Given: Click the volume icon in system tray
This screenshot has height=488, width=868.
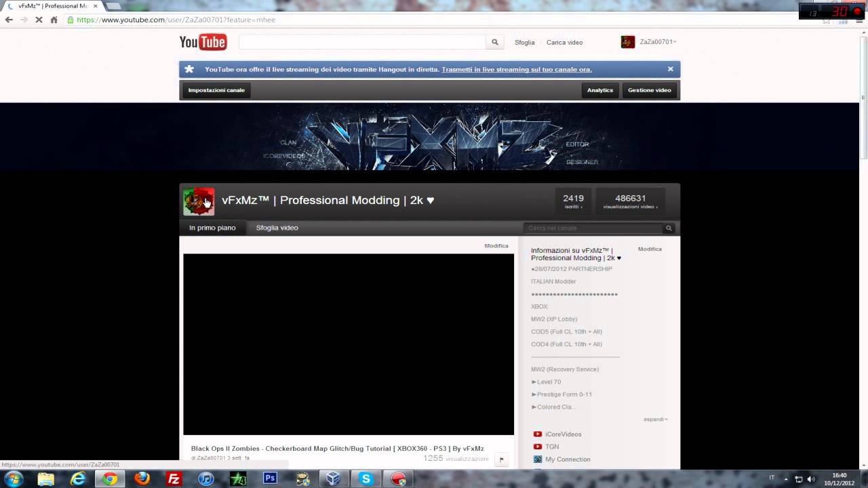Looking at the screenshot, I should tap(812, 479).
